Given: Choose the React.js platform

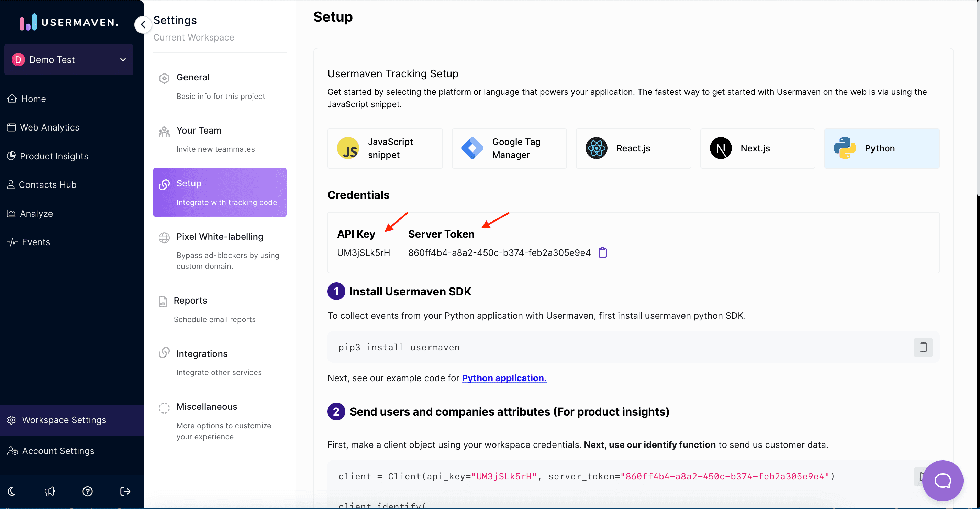Looking at the screenshot, I should 633,148.
